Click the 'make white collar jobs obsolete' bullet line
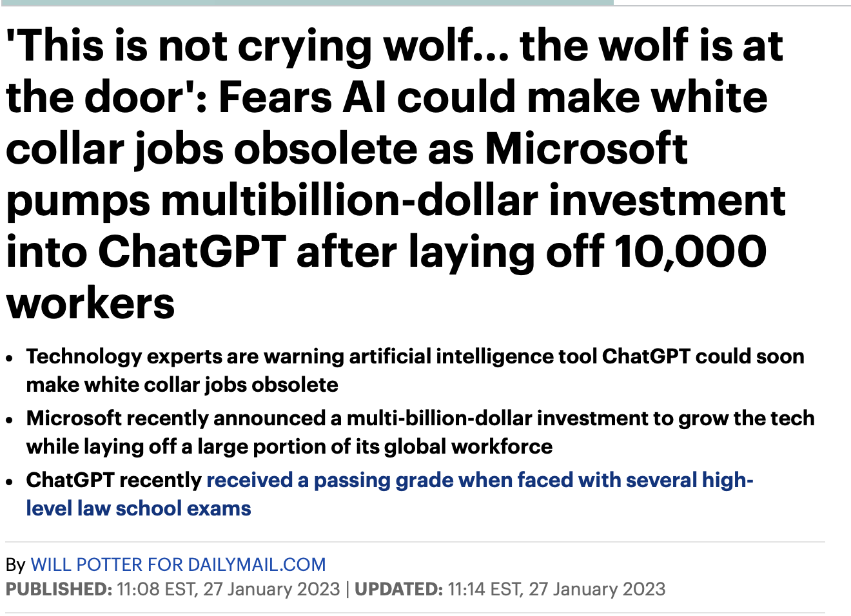 [x=182, y=385]
